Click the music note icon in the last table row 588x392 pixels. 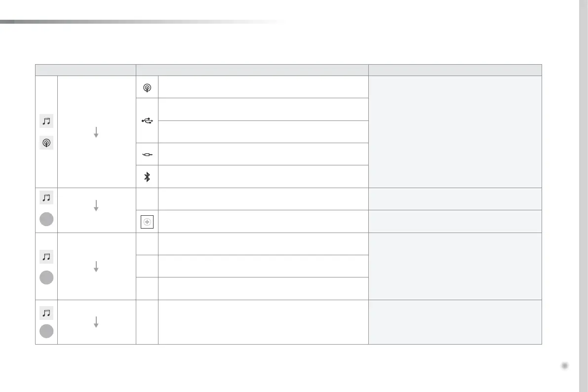click(x=46, y=313)
